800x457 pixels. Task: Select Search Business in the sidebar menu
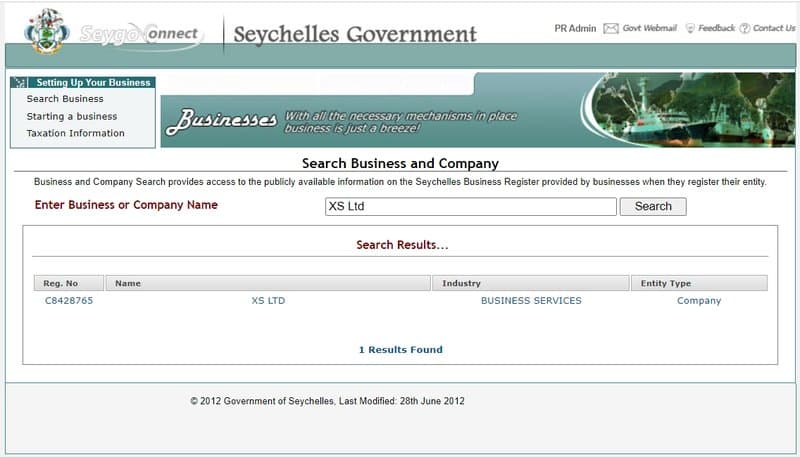(65, 99)
